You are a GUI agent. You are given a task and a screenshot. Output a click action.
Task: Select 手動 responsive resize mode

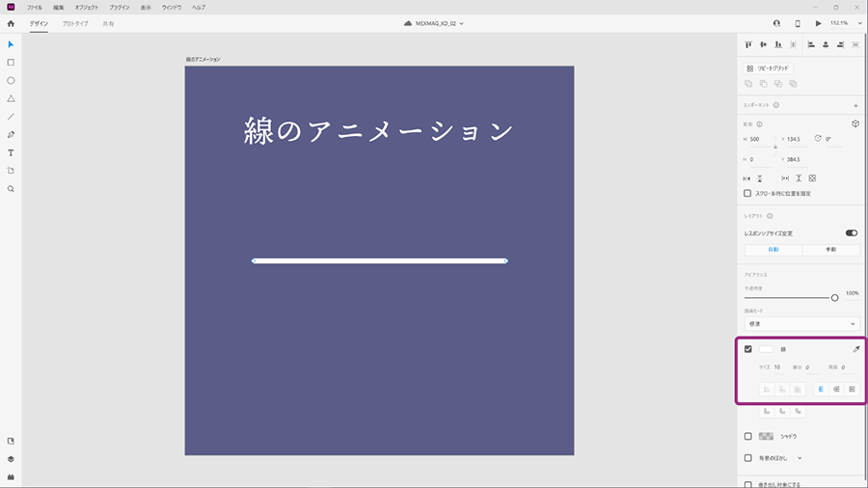pyautogui.click(x=831, y=250)
